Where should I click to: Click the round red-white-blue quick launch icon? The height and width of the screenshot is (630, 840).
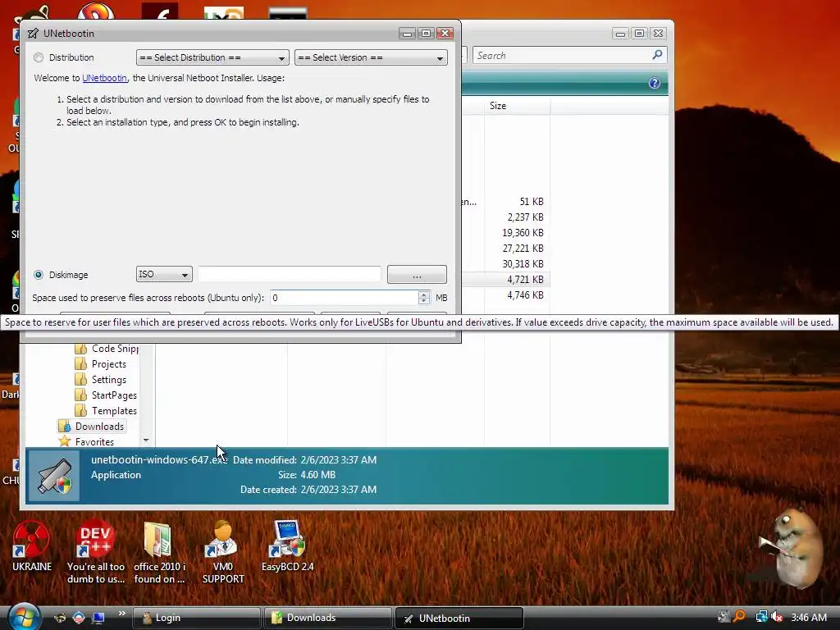(79, 618)
